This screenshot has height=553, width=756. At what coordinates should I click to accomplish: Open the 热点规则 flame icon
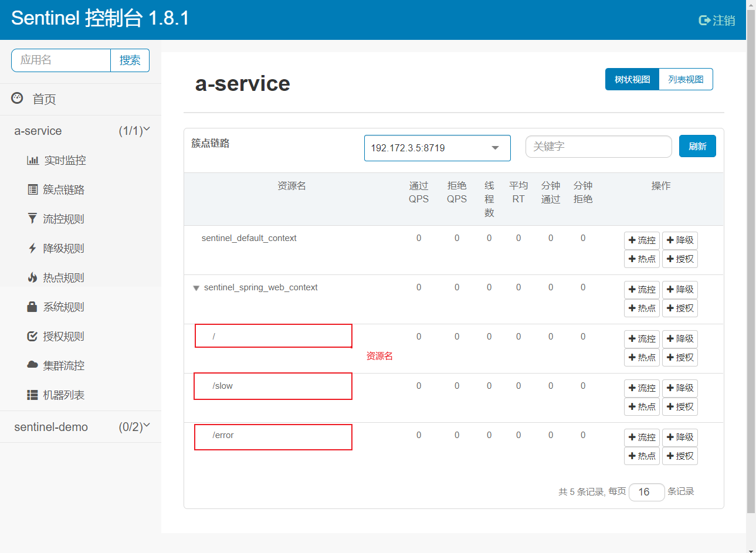point(32,277)
